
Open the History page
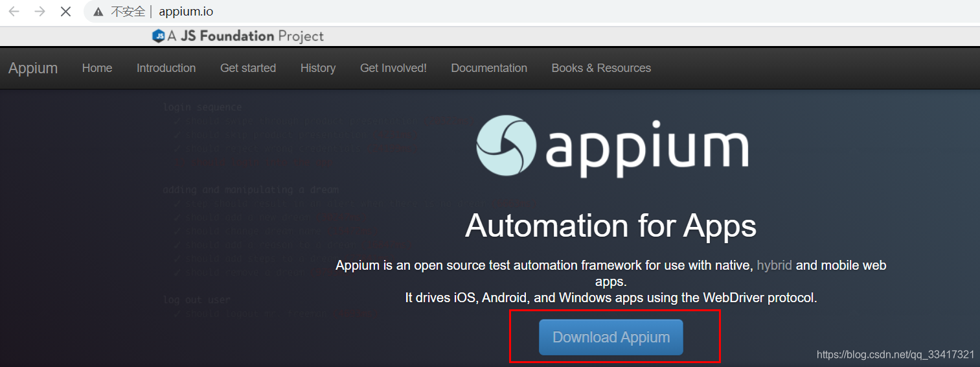318,68
